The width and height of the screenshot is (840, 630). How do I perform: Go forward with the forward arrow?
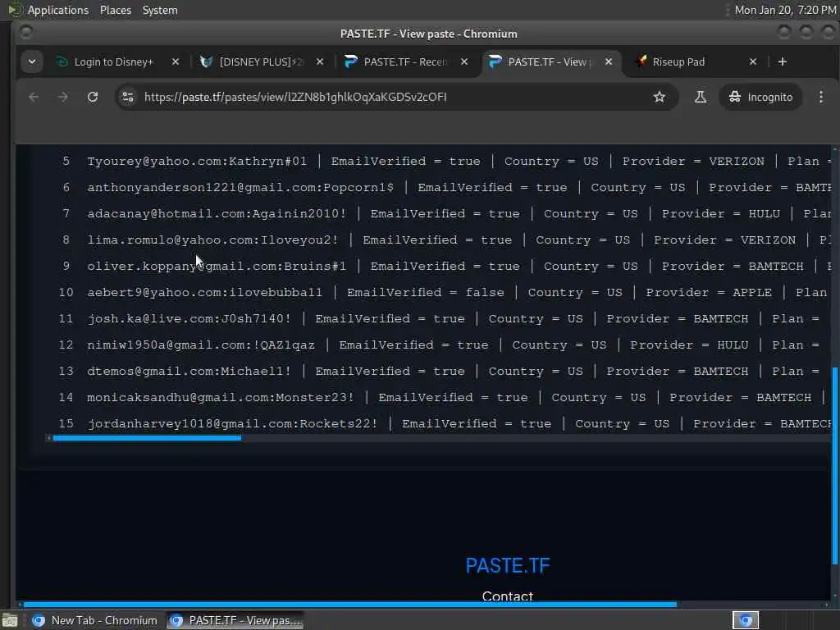[62, 97]
